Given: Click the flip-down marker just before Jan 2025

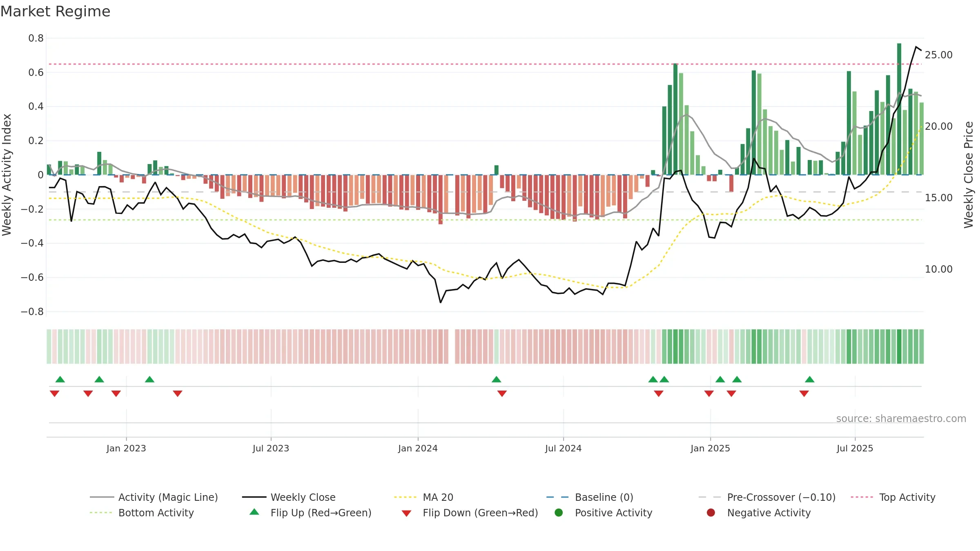Looking at the screenshot, I should pyautogui.click(x=709, y=393).
